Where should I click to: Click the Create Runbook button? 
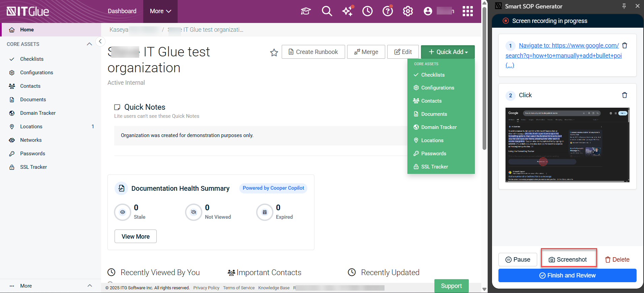pos(313,52)
